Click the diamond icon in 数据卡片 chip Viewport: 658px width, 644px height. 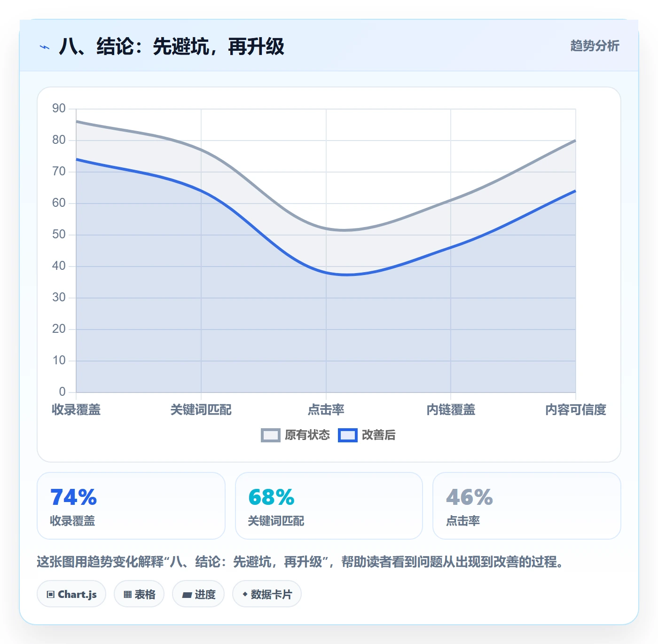245,594
